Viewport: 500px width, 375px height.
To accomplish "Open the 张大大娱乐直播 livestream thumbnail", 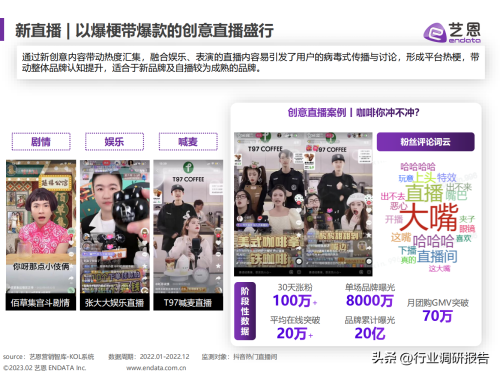I will 115,235.
